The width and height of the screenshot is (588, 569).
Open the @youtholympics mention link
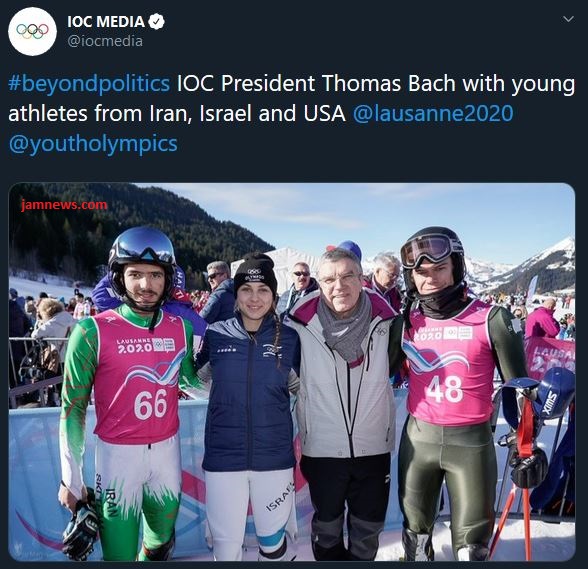tap(93, 144)
